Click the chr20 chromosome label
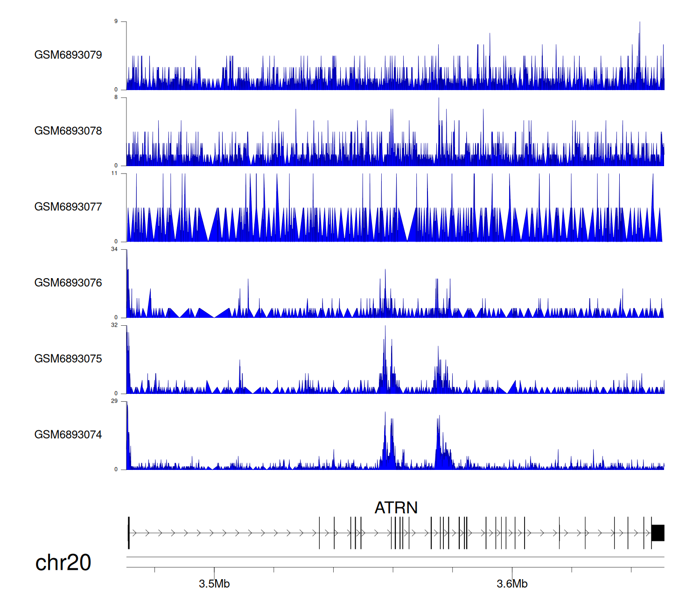This screenshot has width=700, height=616. click(x=63, y=563)
